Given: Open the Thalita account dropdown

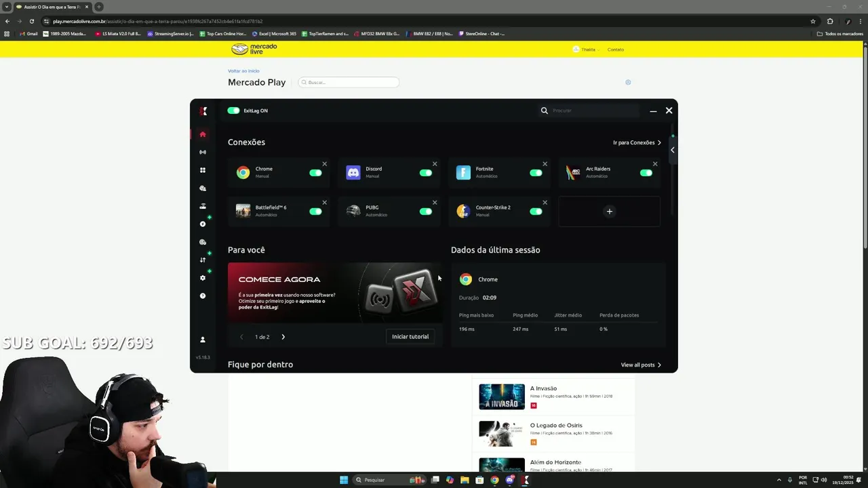Looking at the screenshot, I should (587, 49).
